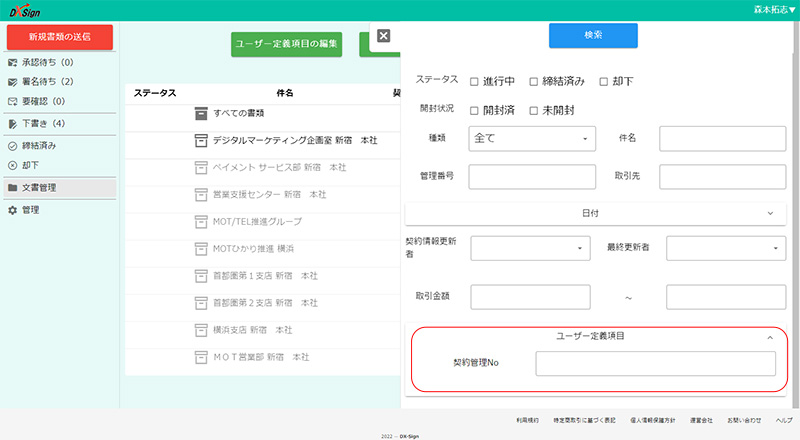800x440 pixels.
Task: Click the 下書き draft icon
Action: pyautogui.click(x=13, y=124)
